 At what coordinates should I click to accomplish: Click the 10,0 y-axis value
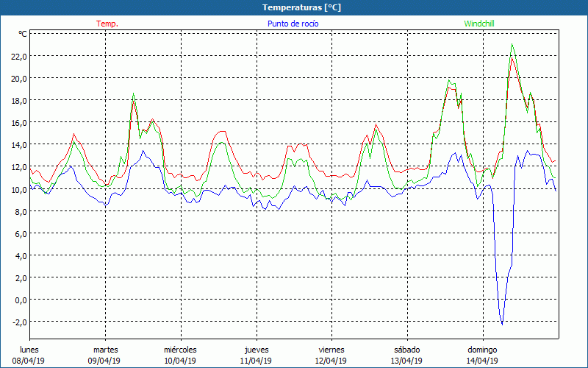click(19, 189)
